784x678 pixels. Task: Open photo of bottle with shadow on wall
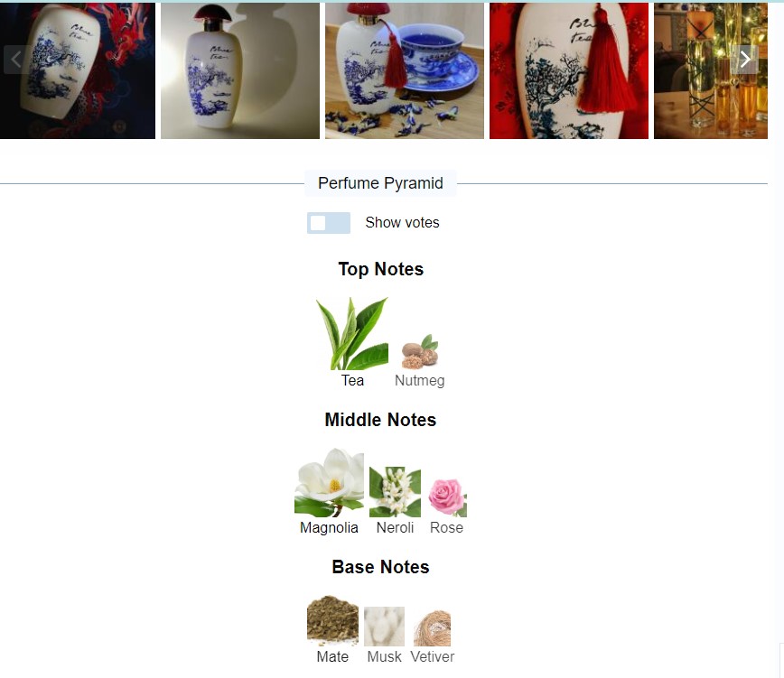point(240,70)
